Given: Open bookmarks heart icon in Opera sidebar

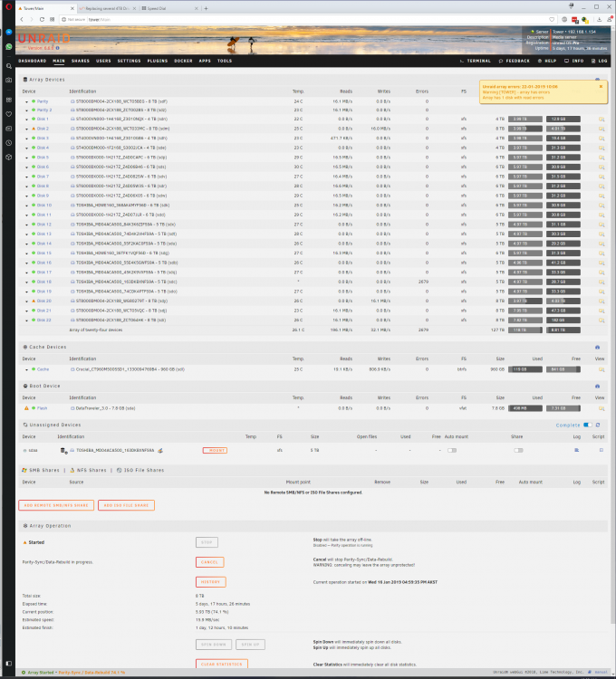Looking at the screenshot, I should pos(9,114).
